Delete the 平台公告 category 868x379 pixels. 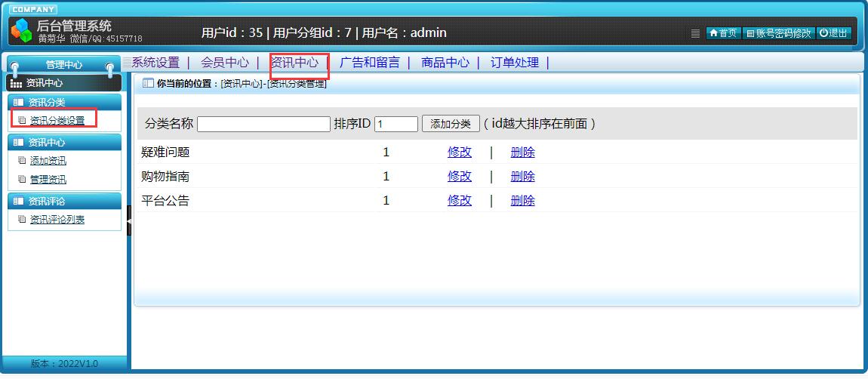tap(522, 200)
